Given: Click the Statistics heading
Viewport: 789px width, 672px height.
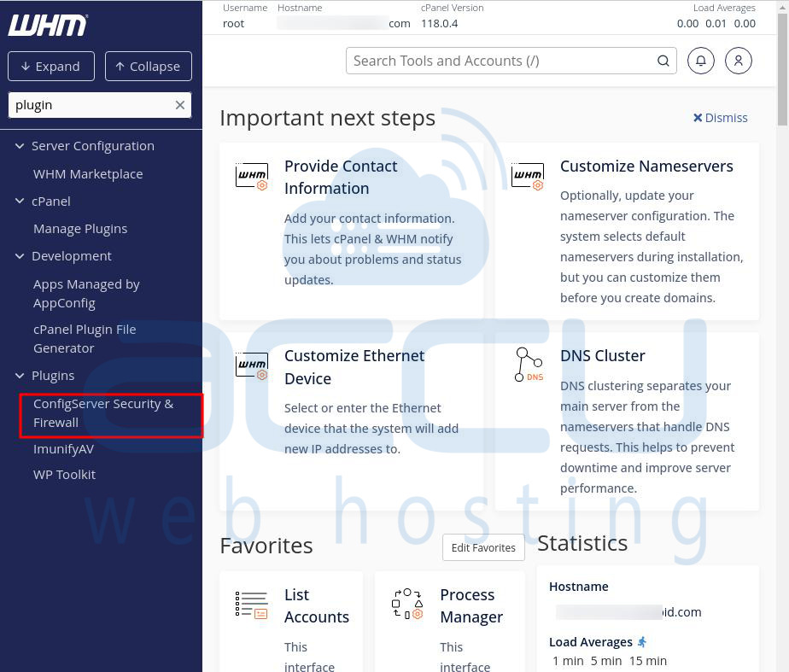Looking at the screenshot, I should tap(582, 543).
